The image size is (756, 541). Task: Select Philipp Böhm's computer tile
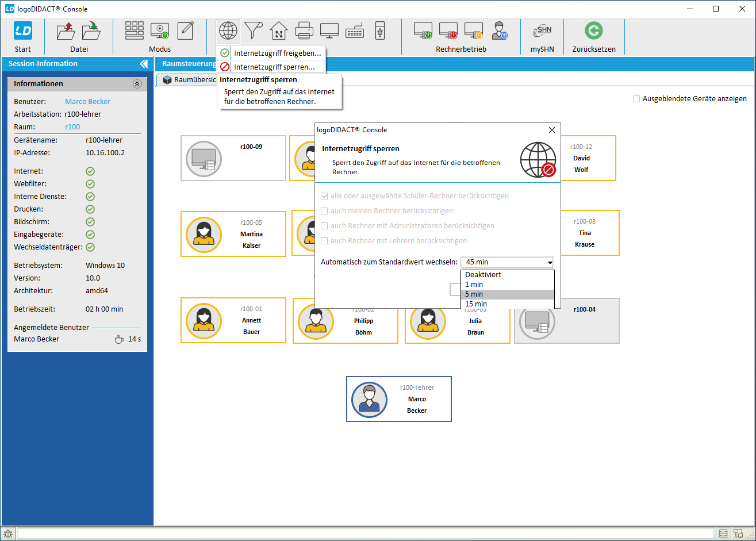[346, 326]
